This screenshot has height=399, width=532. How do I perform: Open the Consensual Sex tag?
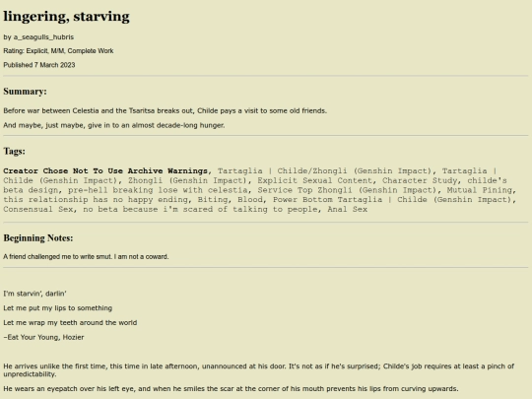tap(38, 209)
